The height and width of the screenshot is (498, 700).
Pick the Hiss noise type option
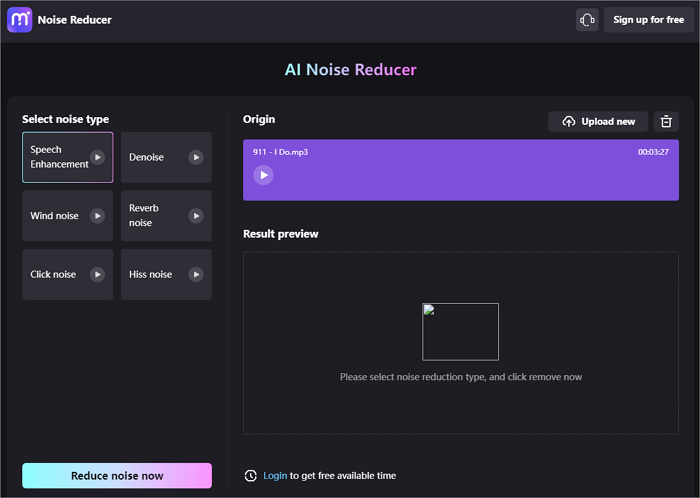[151, 274]
